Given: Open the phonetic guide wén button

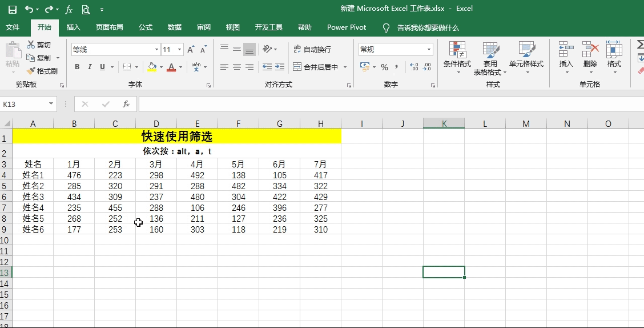Looking at the screenshot, I should tap(196, 67).
